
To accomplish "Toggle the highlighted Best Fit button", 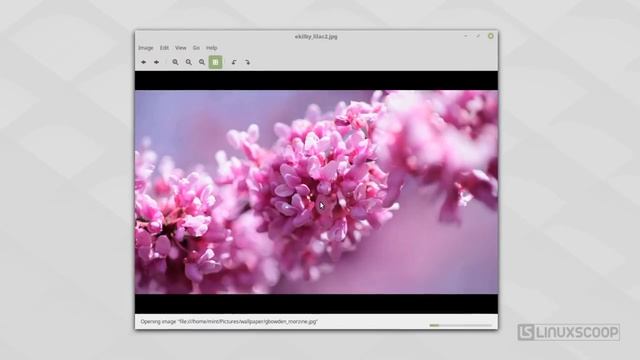I will tap(216, 62).
